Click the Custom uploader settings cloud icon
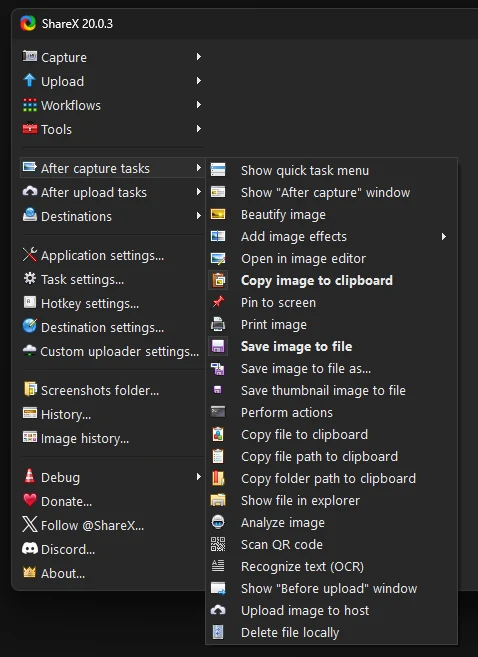478x657 pixels. click(x=29, y=350)
